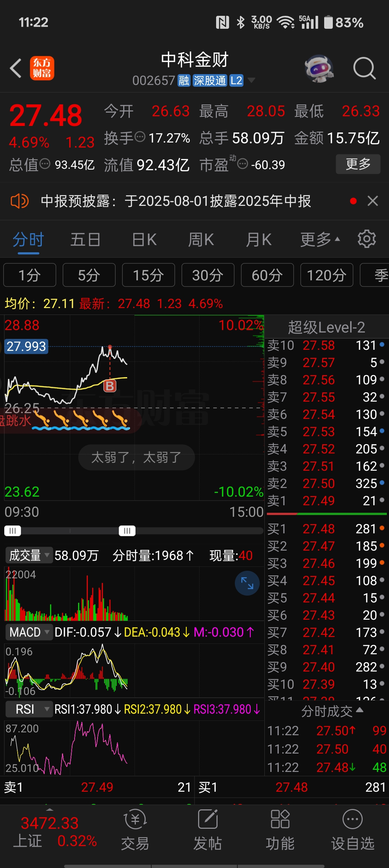Open 上证 3472.33 index ticker
This screenshot has width=389, height=868.
coord(55,832)
